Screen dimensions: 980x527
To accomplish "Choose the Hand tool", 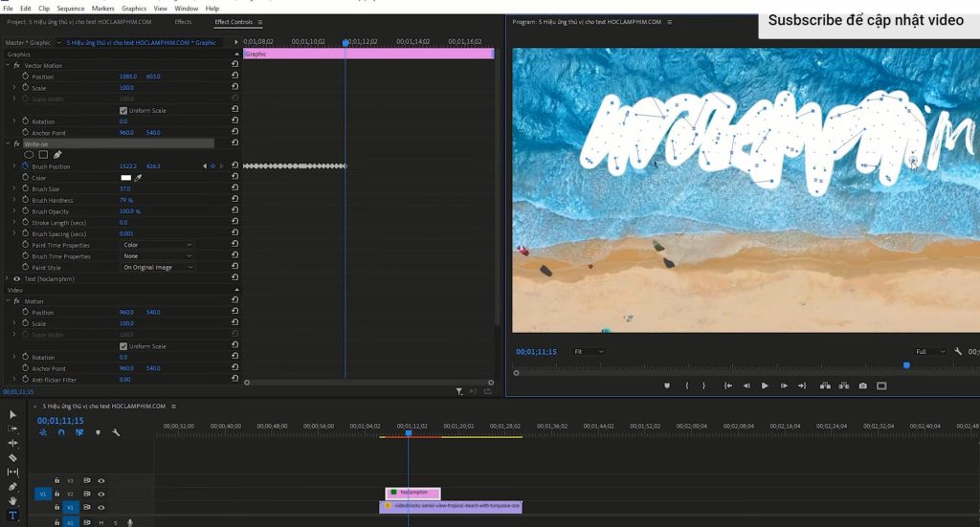I will 12,501.
